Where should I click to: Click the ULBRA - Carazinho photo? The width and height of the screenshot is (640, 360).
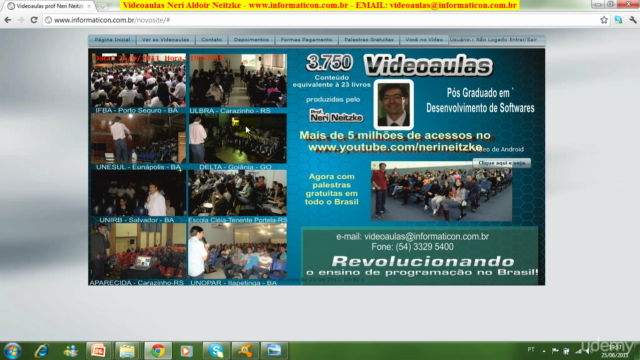[x=238, y=80]
